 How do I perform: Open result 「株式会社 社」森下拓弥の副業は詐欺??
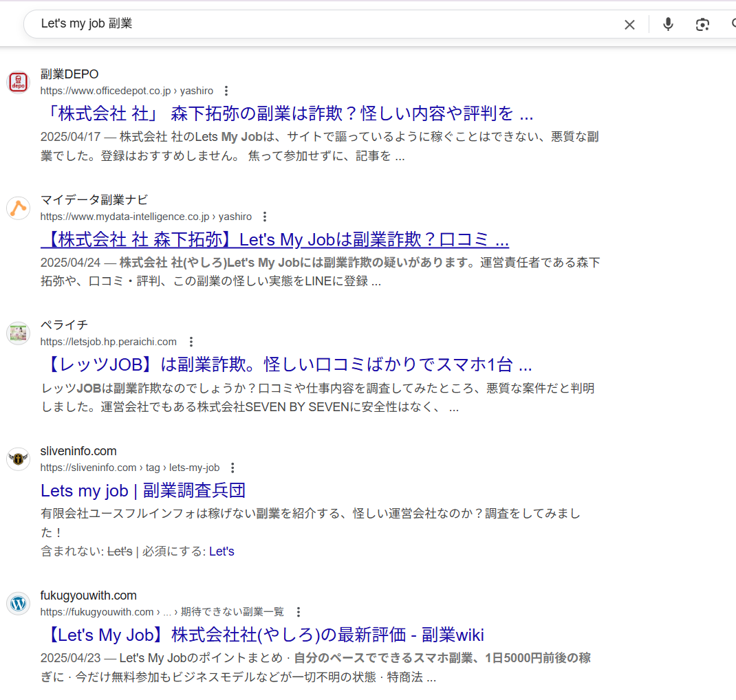[287, 113]
